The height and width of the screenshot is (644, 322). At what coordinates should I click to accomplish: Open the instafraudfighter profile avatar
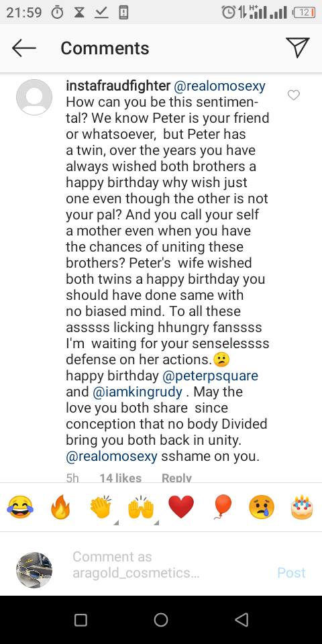[x=34, y=97]
